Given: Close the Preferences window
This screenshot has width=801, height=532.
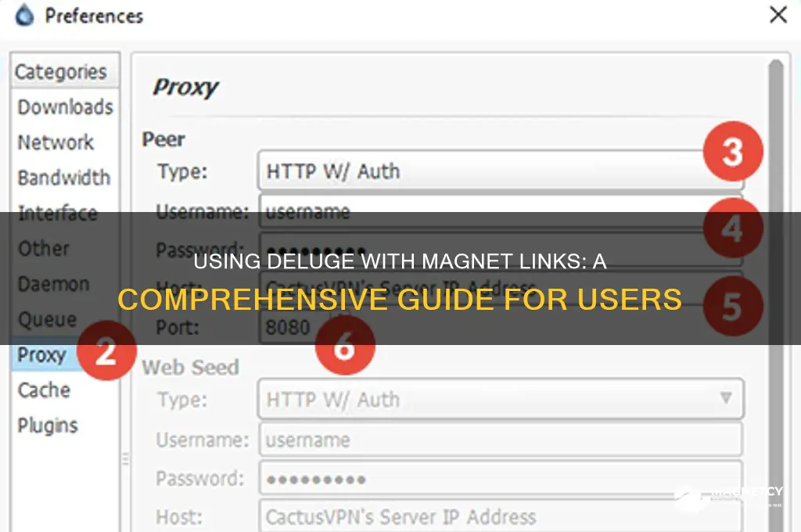Looking at the screenshot, I should click(778, 15).
